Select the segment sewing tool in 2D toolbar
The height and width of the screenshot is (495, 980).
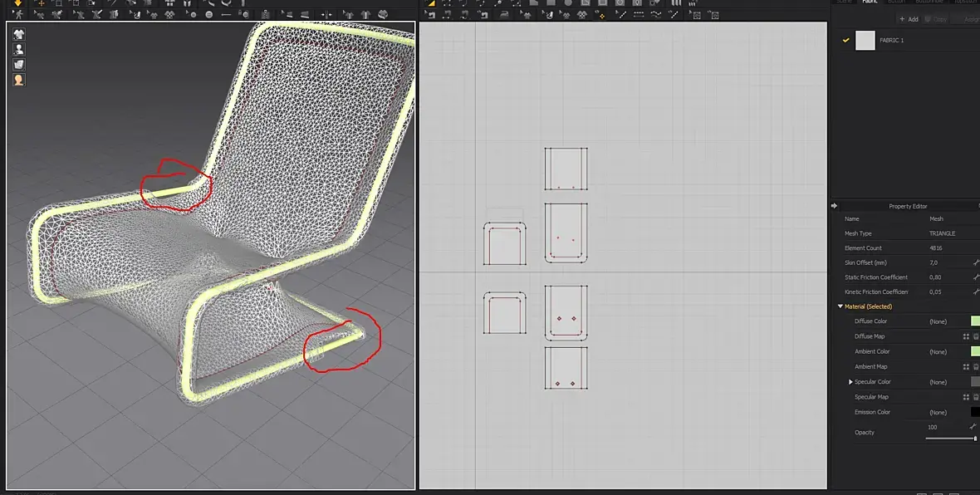coord(622,14)
